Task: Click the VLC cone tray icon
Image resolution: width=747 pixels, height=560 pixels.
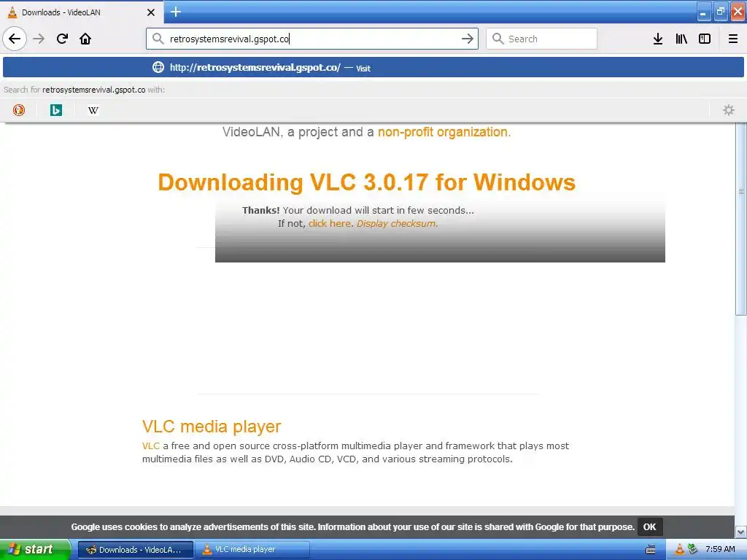Action: tap(679, 549)
